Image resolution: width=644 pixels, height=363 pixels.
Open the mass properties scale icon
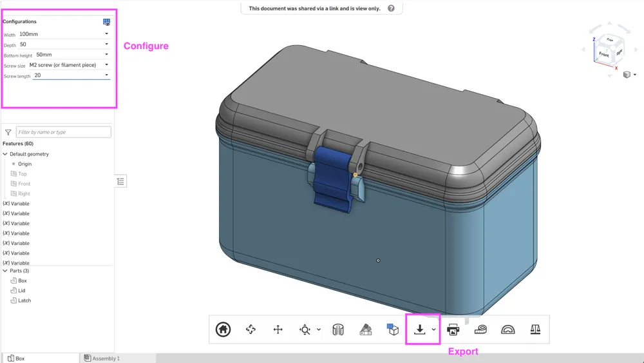pyautogui.click(x=535, y=329)
